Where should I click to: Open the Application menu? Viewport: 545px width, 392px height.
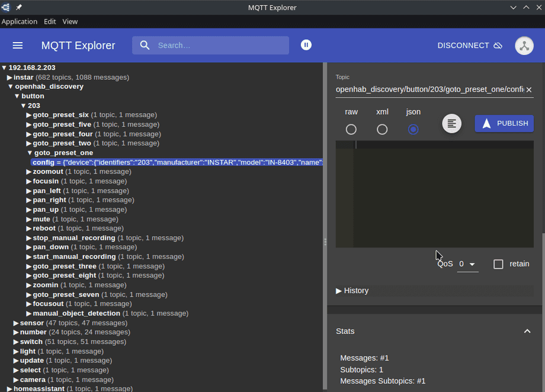[20, 21]
